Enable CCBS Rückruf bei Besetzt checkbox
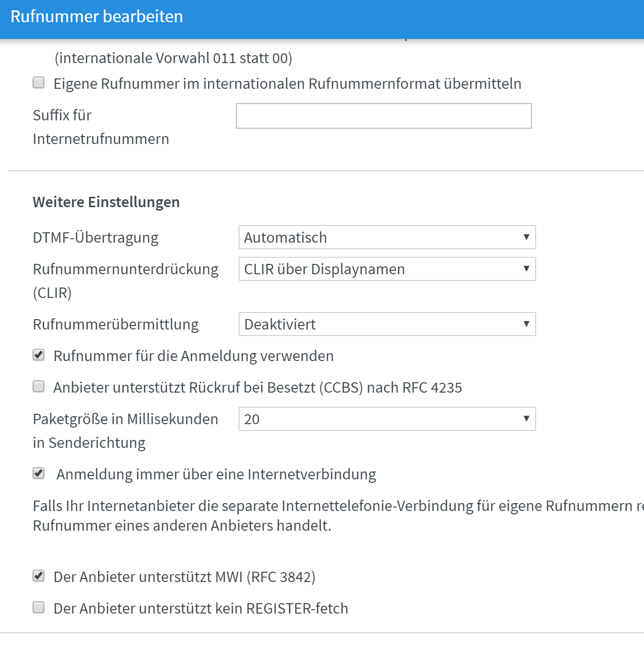This screenshot has height=655, width=644. [x=38, y=387]
